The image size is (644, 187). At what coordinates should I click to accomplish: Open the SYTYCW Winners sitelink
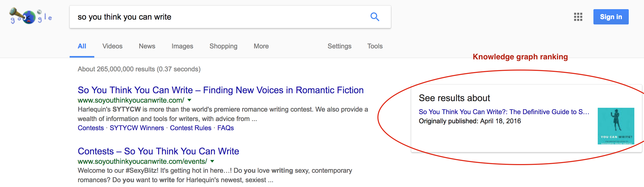(x=137, y=128)
